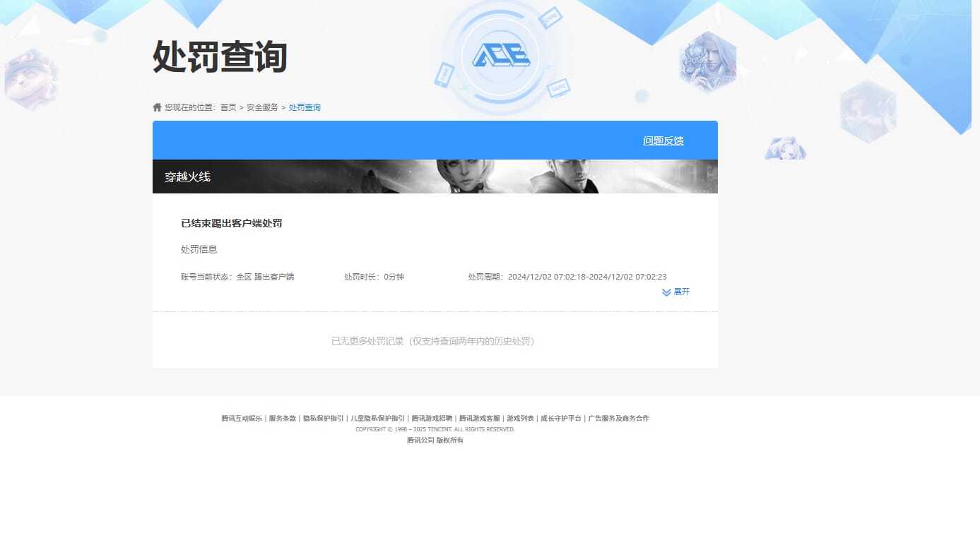Screen dimensions: 980x557
Task: Select the 处罚时长：0分钟 text
Action: 374,277
